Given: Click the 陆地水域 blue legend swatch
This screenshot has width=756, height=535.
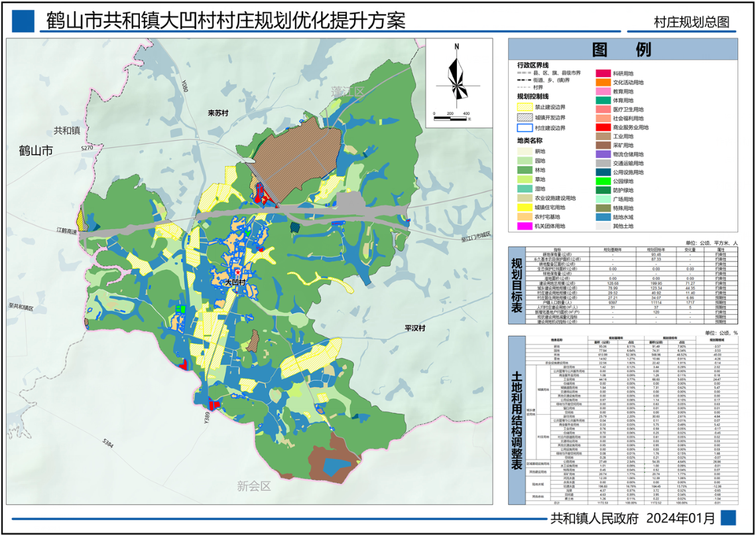Looking at the screenshot, I should click(x=603, y=216).
